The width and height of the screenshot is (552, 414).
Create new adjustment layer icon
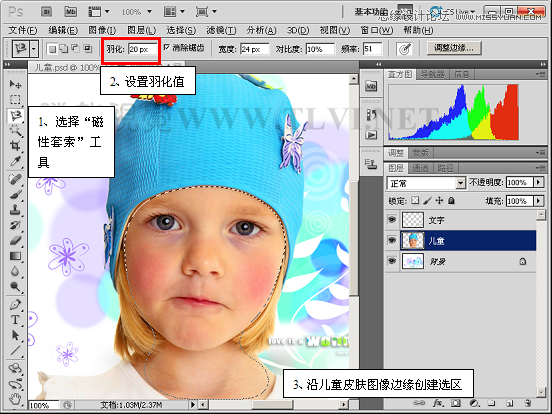(474, 403)
